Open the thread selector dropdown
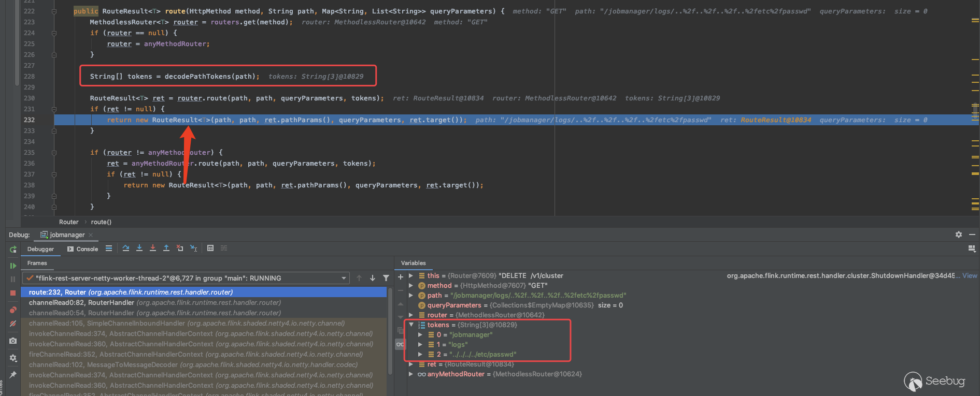980x396 pixels. [x=344, y=278]
